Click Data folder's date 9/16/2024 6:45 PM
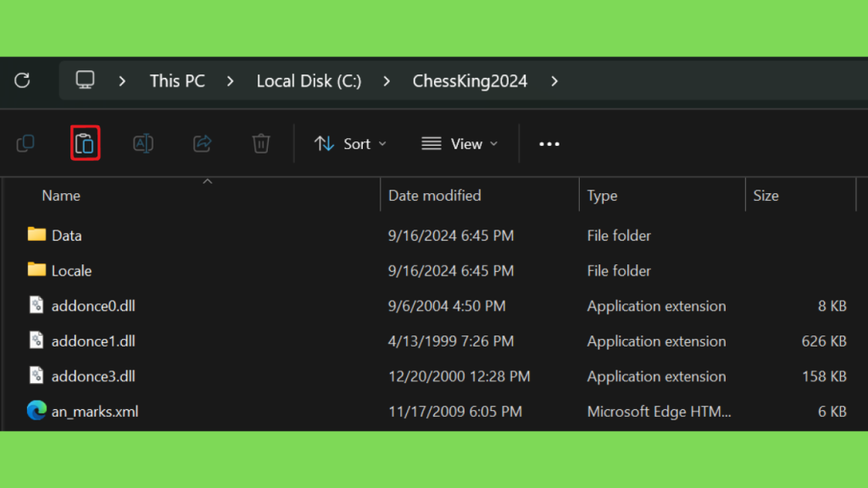This screenshot has width=868, height=488. (451, 236)
